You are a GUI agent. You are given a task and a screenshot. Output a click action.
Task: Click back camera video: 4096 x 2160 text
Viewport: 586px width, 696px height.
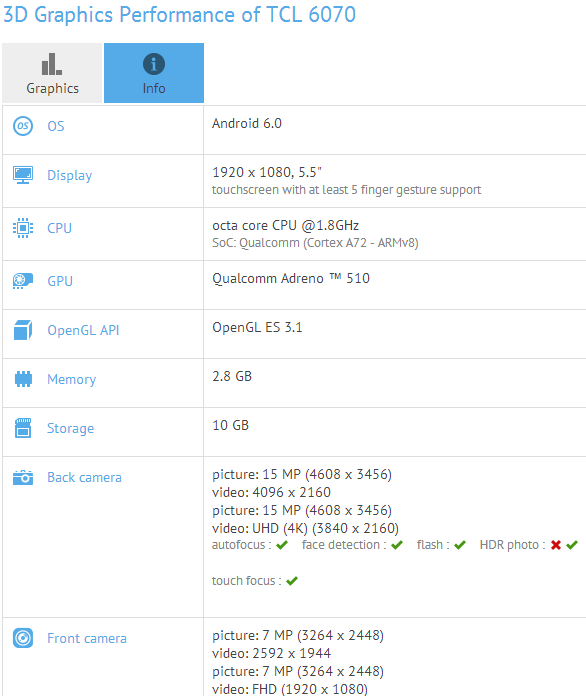tap(271, 492)
